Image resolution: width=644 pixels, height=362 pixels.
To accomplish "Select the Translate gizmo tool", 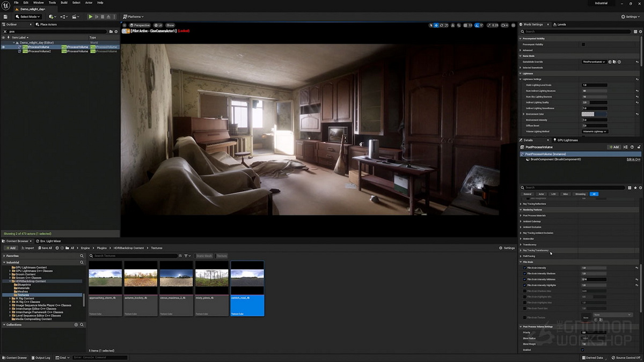I will click(436, 25).
